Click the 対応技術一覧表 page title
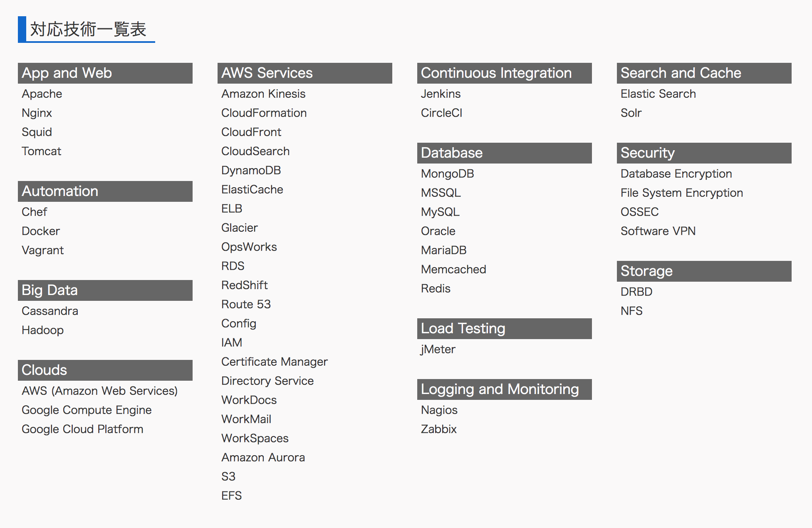Image resolution: width=812 pixels, height=528 pixels. click(88, 30)
